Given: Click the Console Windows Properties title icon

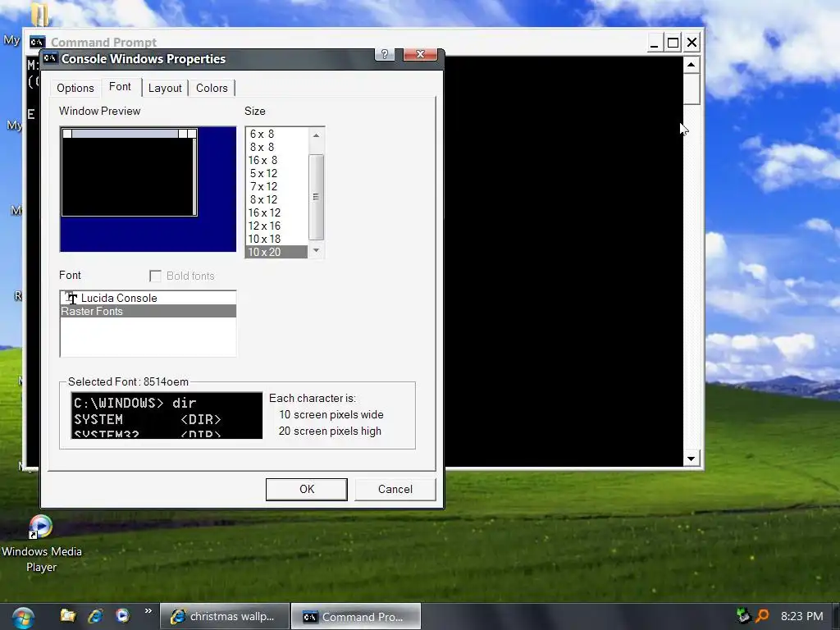Looking at the screenshot, I should coord(50,58).
